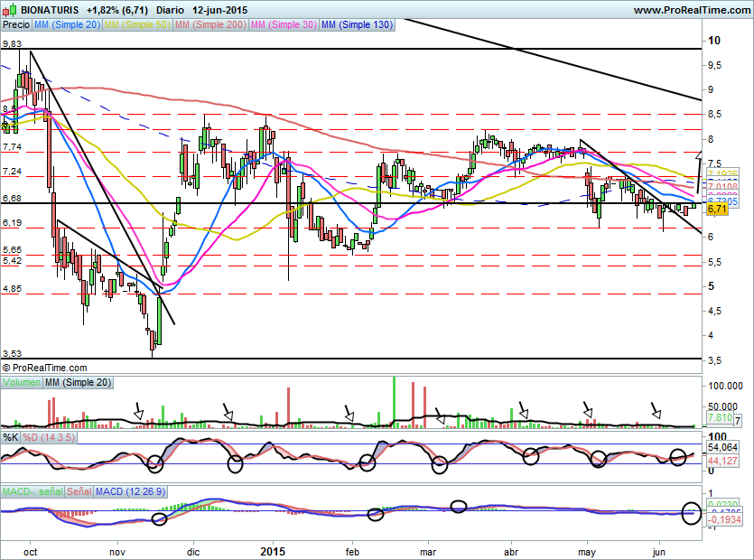Select the yellow MM (Simple 50) label
Image resolution: width=754 pixels, height=560 pixels.
coord(136,25)
